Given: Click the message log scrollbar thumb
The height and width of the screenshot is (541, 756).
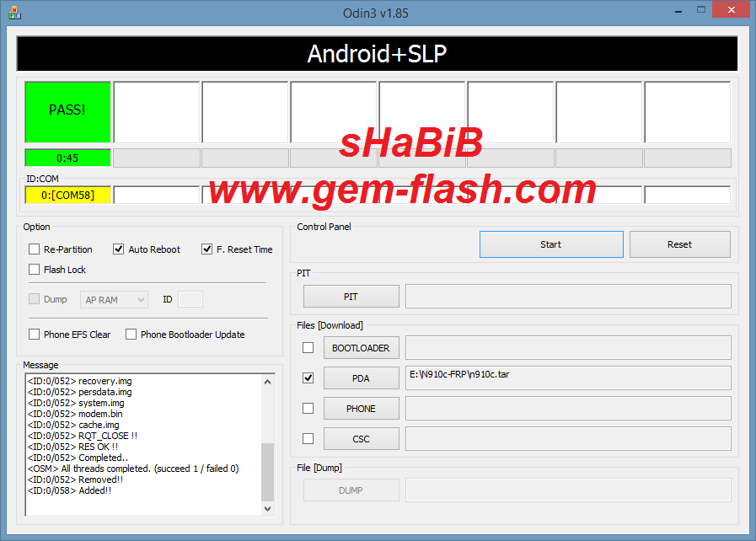Looking at the screenshot, I should [x=267, y=472].
